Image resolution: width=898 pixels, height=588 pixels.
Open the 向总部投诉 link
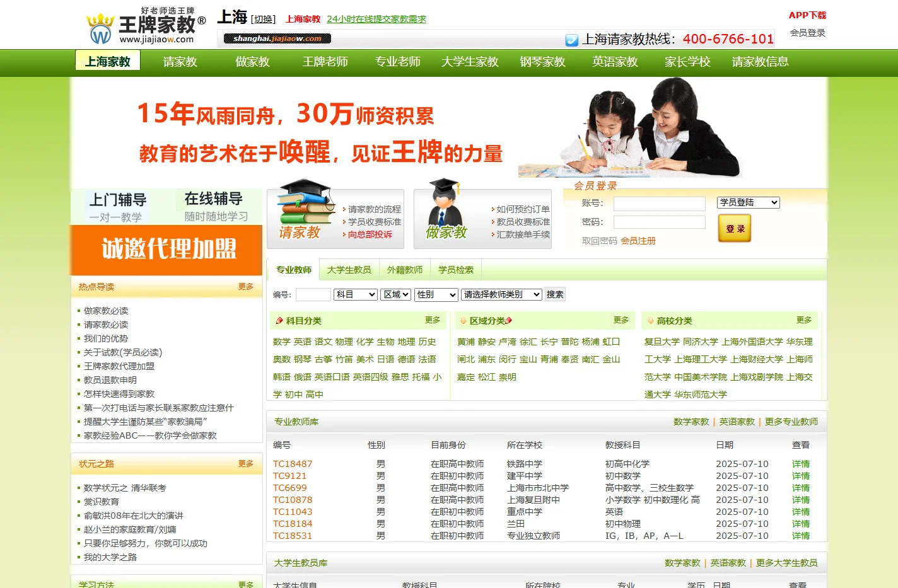pyautogui.click(x=370, y=234)
